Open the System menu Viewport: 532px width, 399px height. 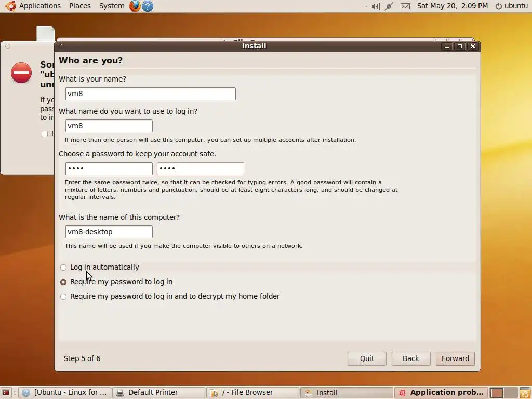(x=112, y=6)
